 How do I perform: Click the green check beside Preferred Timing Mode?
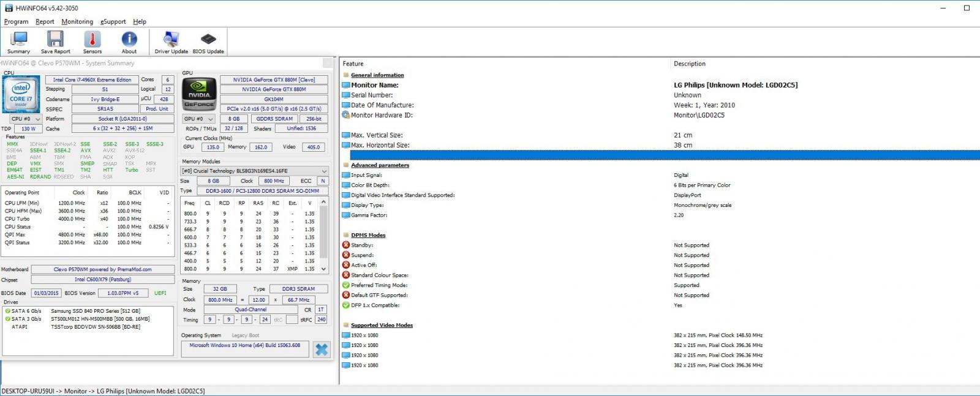click(346, 285)
